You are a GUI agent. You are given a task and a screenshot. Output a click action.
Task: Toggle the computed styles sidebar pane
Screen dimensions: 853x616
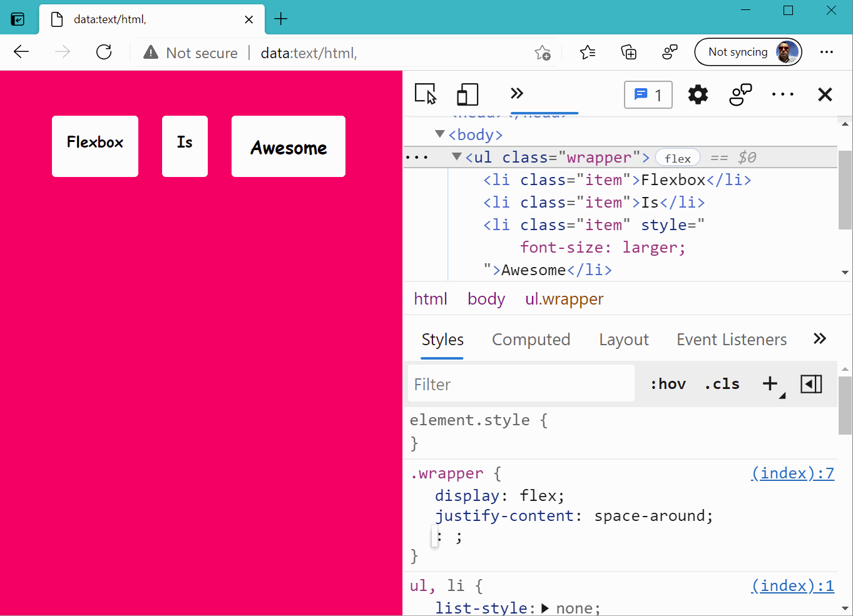coord(811,384)
